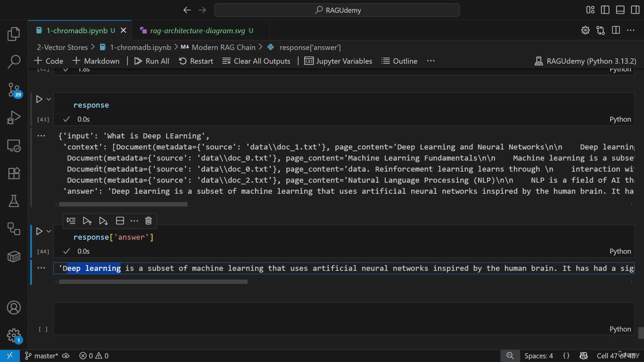Click the RAGUdemy search command bar

click(337, 10)
